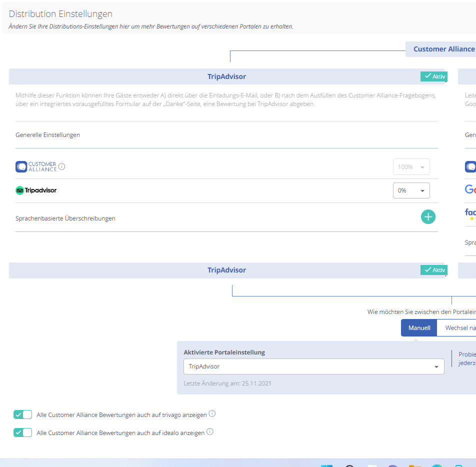Open the Customer Alliance 100% percentage dropdown
476x467 pixels.
point(411,166)
